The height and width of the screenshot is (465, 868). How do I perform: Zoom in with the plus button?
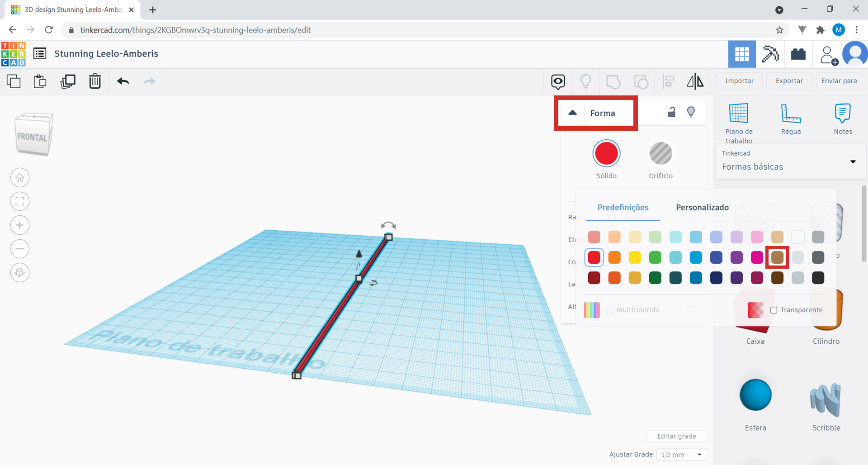[20, 225]
